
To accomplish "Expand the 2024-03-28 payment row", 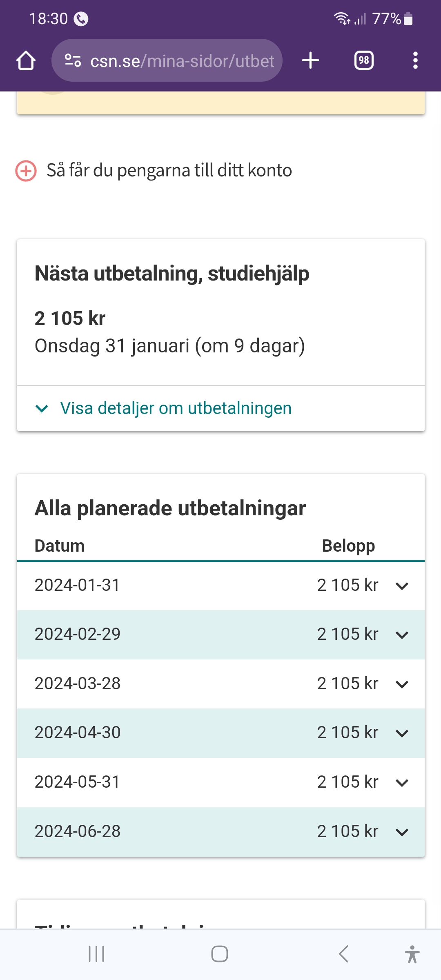I will (x=402, y=684).
